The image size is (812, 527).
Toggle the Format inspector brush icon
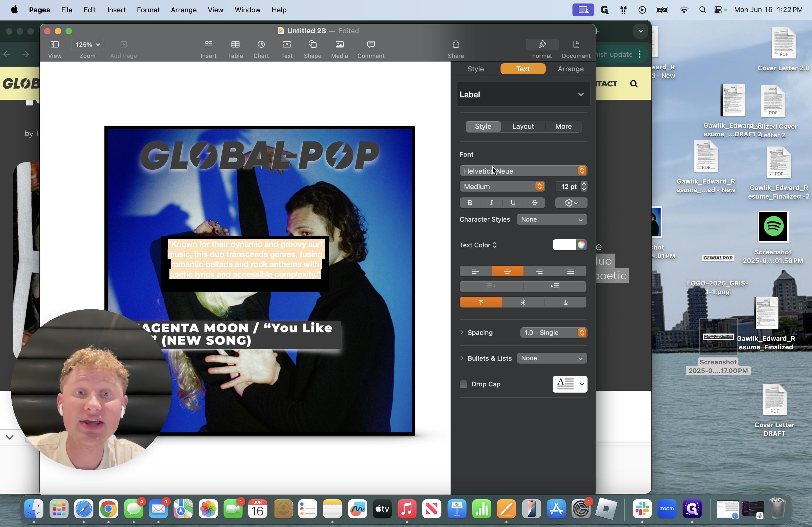pyautogui.click(x=542, y=44)
